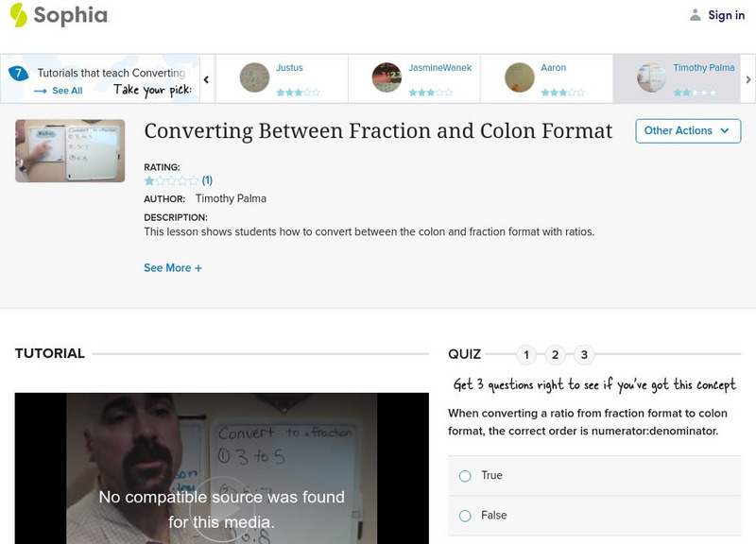The width and height of the screenshot is (756, 544).
Task: Click the lesson whiteboard thumbnail image
Action: coord(70,151)
